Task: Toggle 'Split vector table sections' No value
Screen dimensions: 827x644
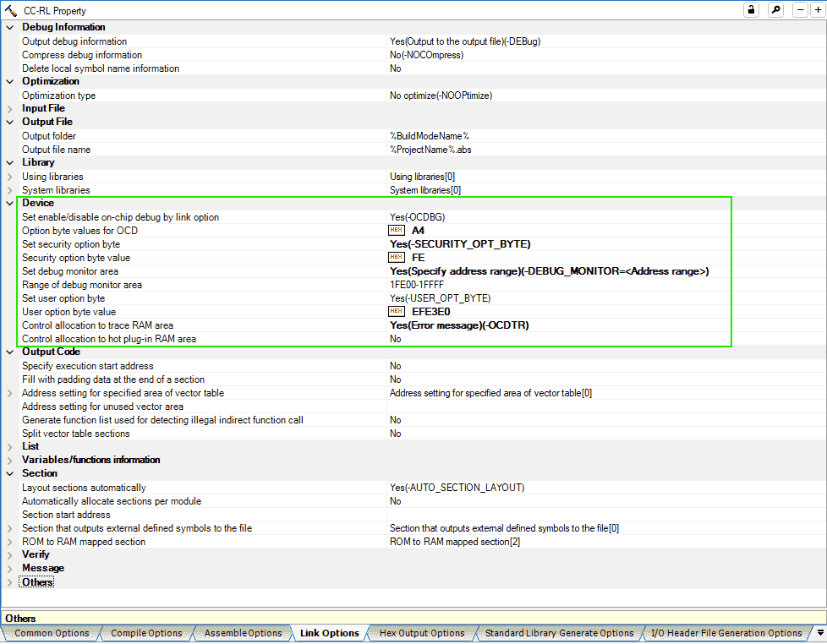Action: pyautogui.click(x=396, y=434)
